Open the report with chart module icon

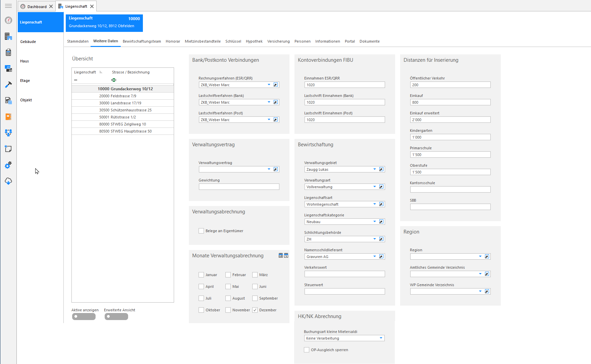click(x=8, y=101)
